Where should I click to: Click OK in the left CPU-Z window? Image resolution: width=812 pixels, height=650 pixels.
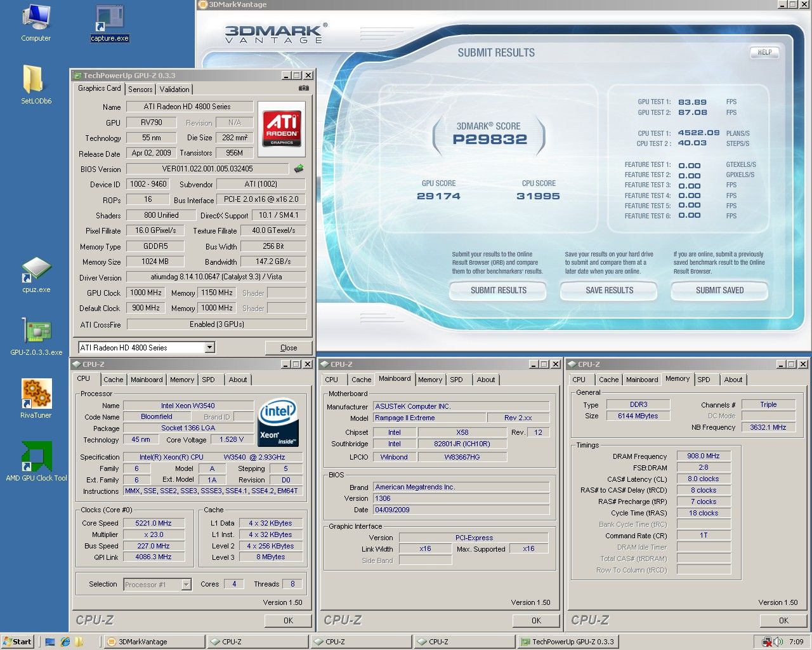click(288, 620)
